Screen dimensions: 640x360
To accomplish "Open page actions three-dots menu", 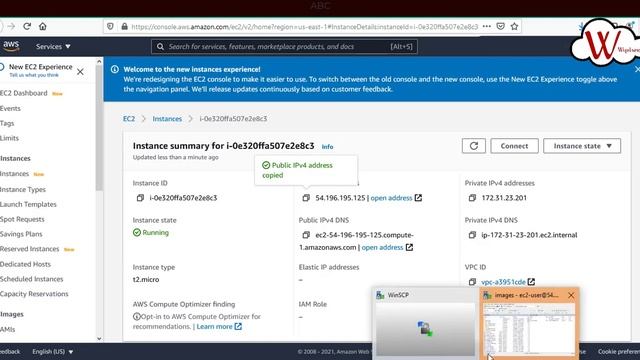I will click(487, 26).
